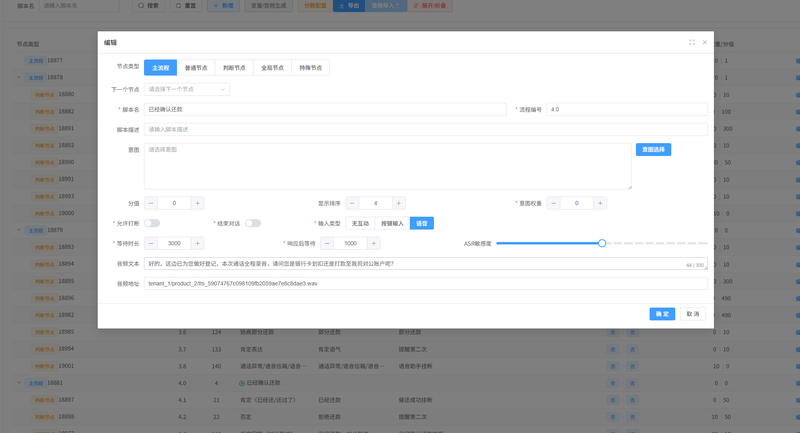Increase 响应后等待 with the plus icon

coord(373,243)
